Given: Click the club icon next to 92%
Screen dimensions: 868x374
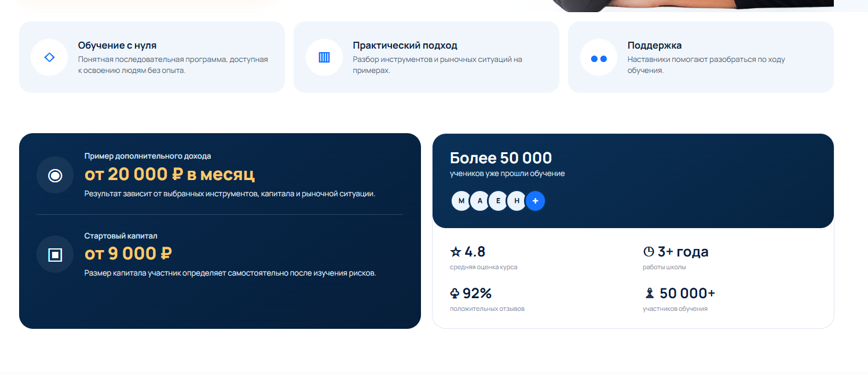Looking at the screenshot, I should pyautogui.click(x=455, y=294).
